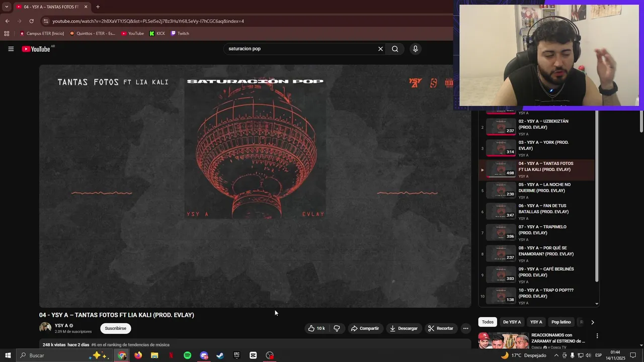The height and width of the screenshot is (362, 644).
Task: Open Netflix from the taskbar
Action: click(171, 355)
